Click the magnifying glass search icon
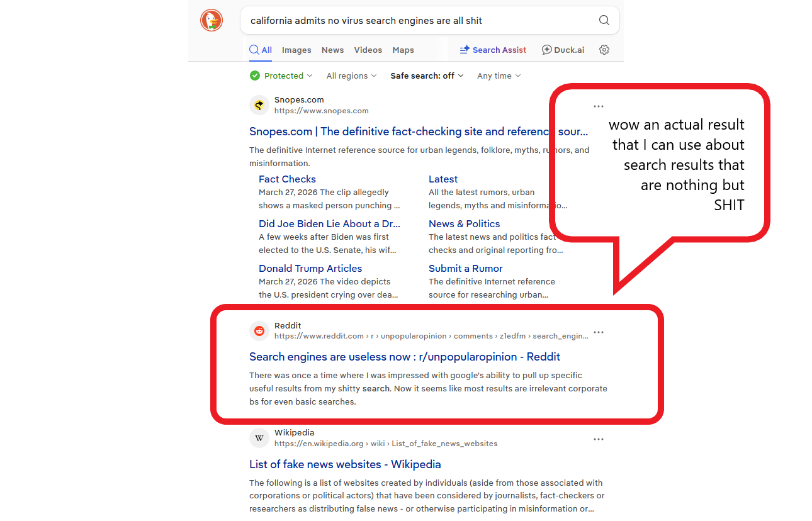The image size is (812, 521). [604, 20]
